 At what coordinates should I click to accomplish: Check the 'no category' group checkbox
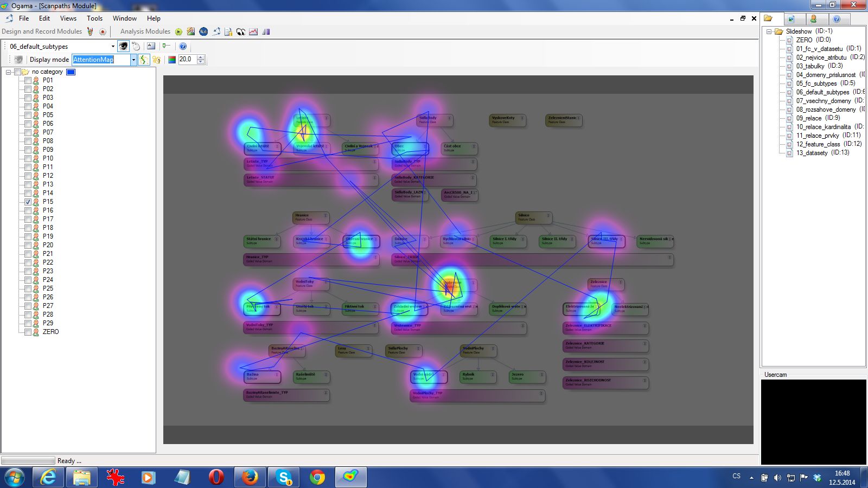(x=17, y=72)
